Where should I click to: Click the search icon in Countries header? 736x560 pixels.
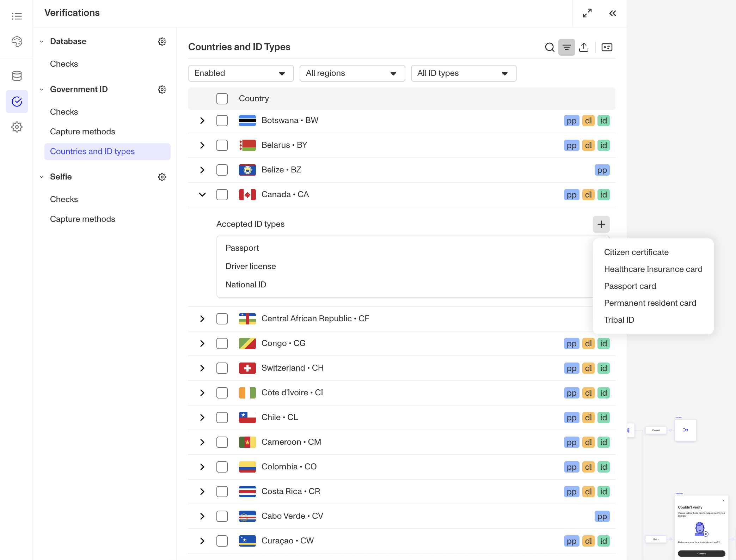pos(550,47)
